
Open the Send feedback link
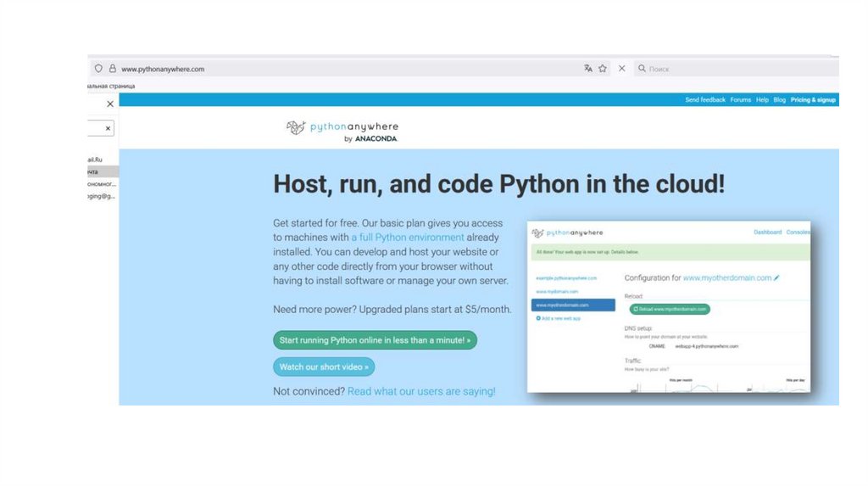[x=704, y=100]
